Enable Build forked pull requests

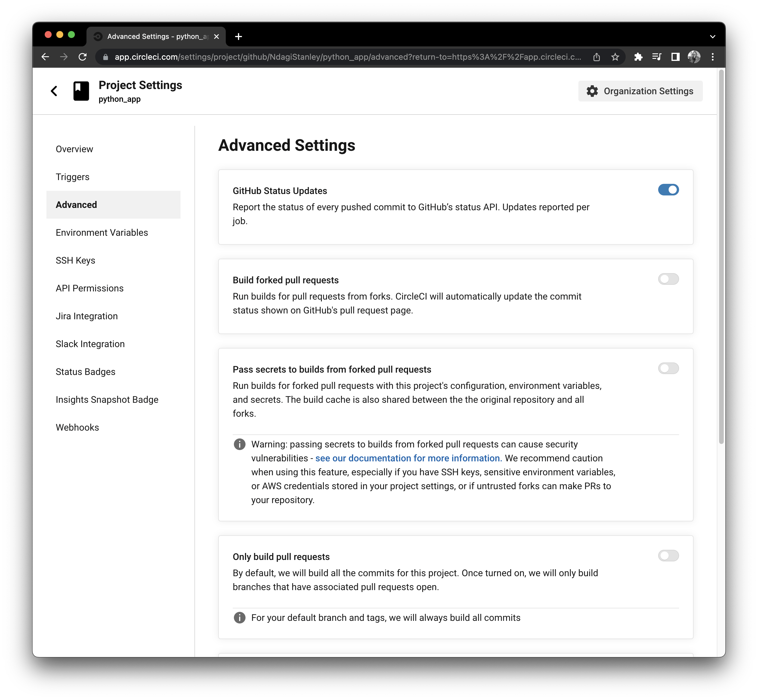tap(669, 279)
